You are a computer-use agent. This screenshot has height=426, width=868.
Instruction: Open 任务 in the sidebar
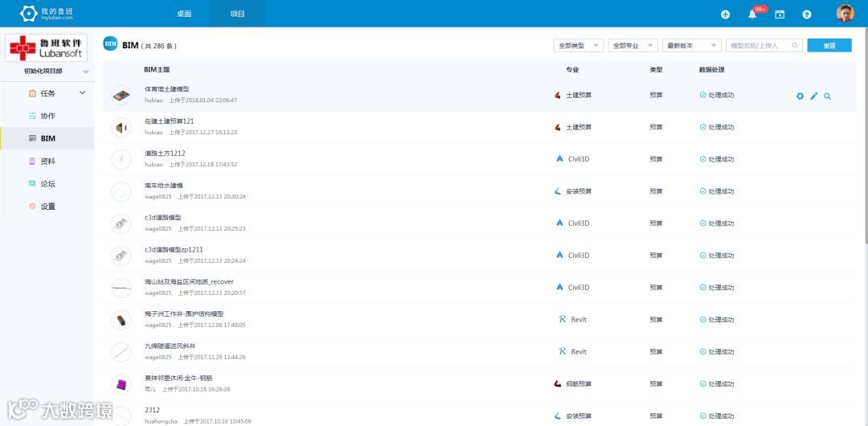(x=47, y=93)
